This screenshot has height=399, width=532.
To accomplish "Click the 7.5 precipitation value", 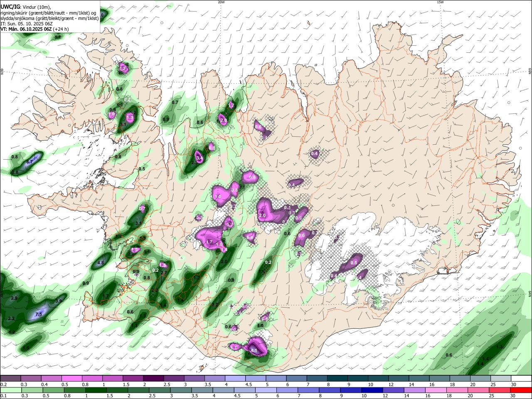I will [x=39, y=315].
